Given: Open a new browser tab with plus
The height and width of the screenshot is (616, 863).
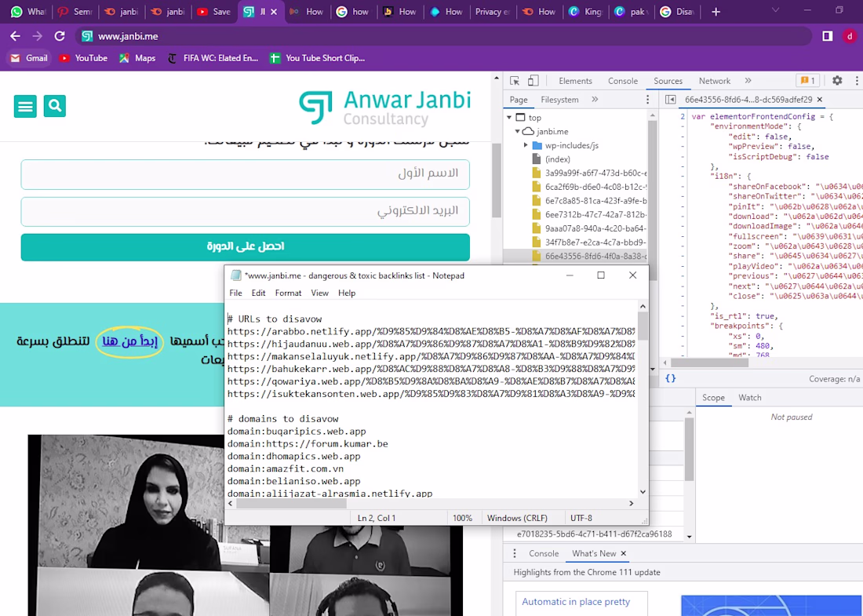Looking at the screenshot, I should click(716, 12).
